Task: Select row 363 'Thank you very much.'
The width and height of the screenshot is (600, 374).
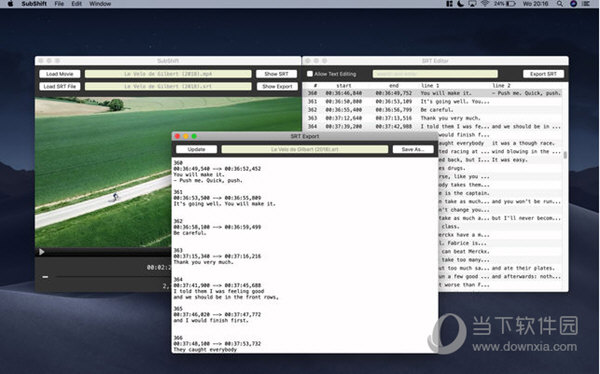Action: point(432,118)
